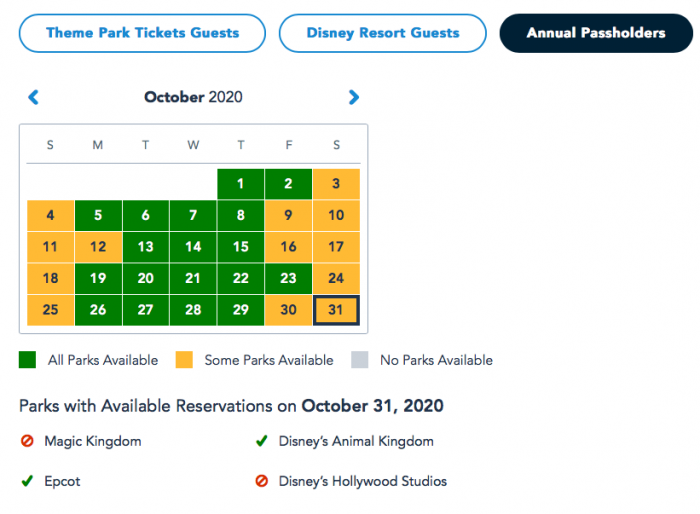Click Hollywood Studios unavailable icon
Screen dimensions: 700x514
(262, 481)
